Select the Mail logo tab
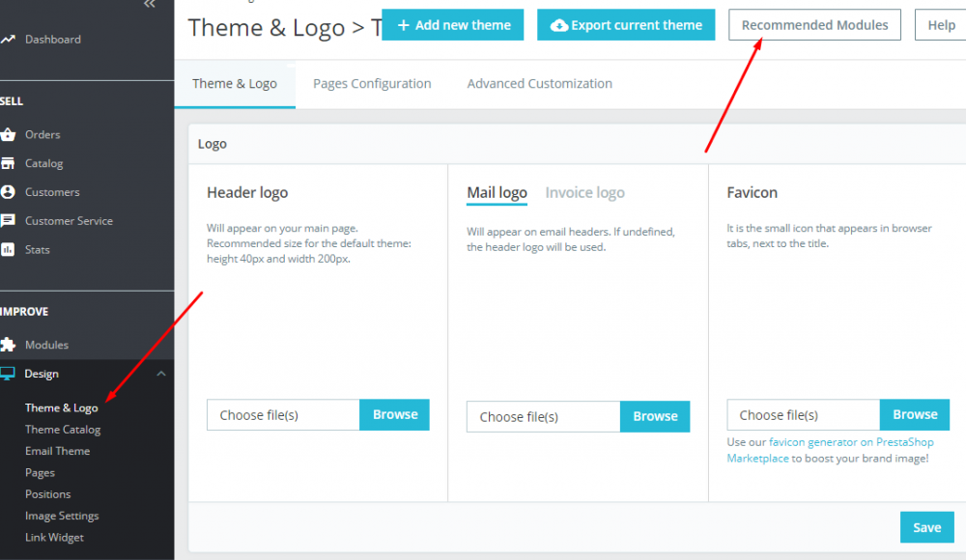This screenshot has width=966, height=560. (x=497, y=193)
